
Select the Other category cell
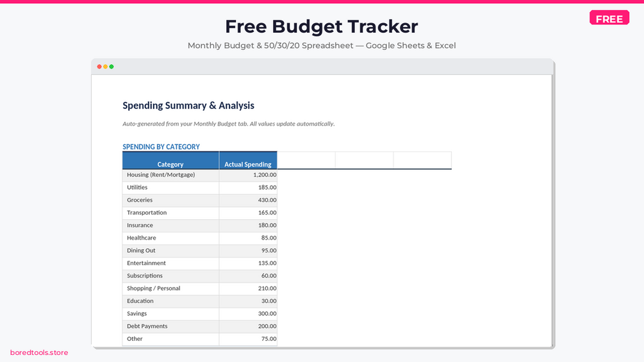click(170, 339)
